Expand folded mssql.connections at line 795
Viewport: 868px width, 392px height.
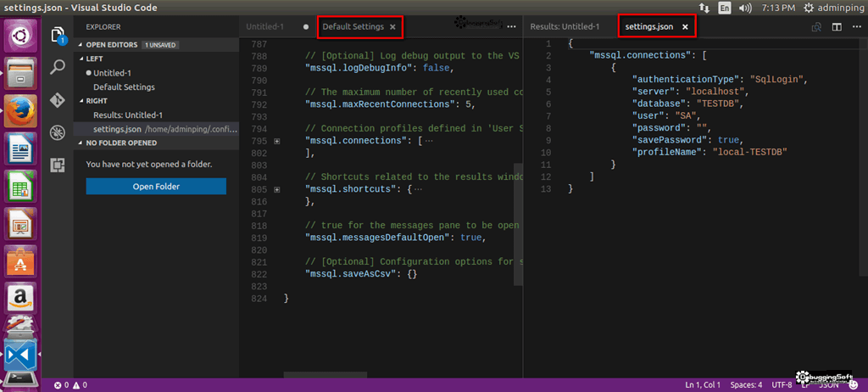pos(277,142)
